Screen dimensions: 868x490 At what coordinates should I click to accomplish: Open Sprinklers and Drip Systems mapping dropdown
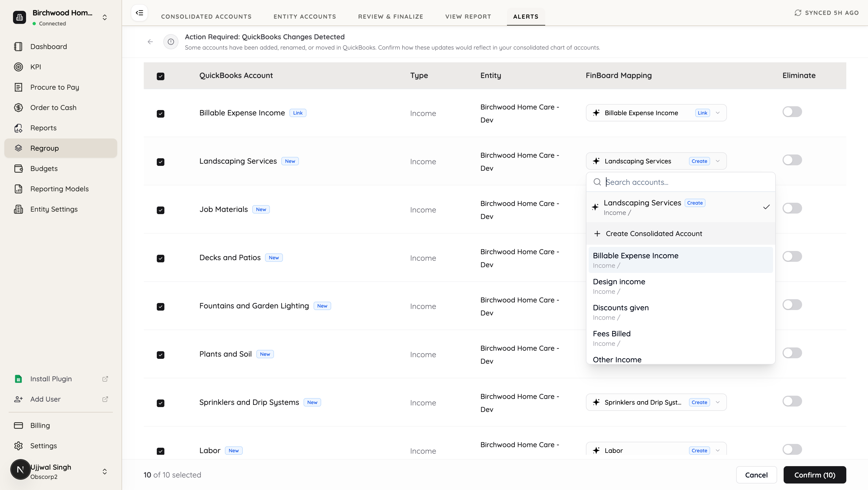[656, 402]
